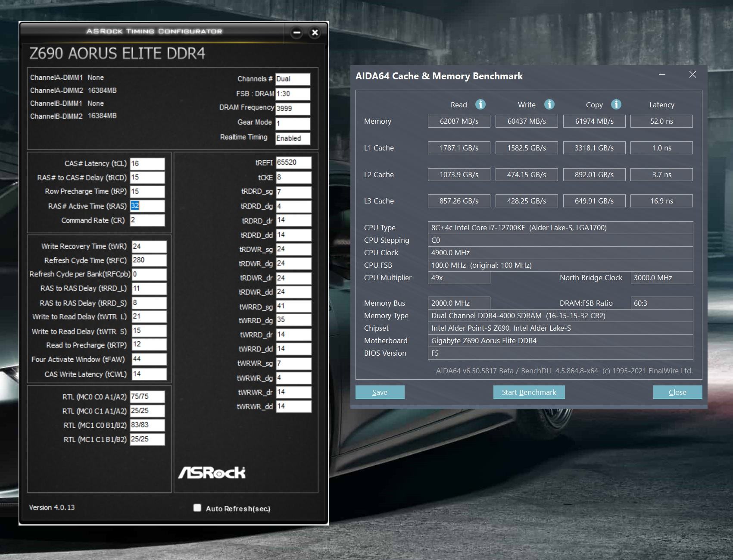Select the RTL (MC1 C0 B1/B2) field
This screenshot has width=733, height=560.
click(x=147, y=425)
